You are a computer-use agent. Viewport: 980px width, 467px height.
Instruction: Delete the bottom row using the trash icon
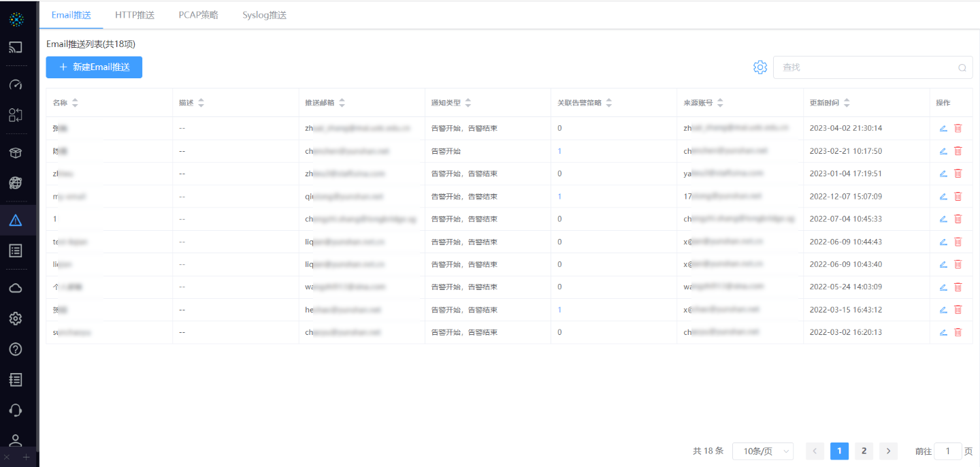(959, 332)
